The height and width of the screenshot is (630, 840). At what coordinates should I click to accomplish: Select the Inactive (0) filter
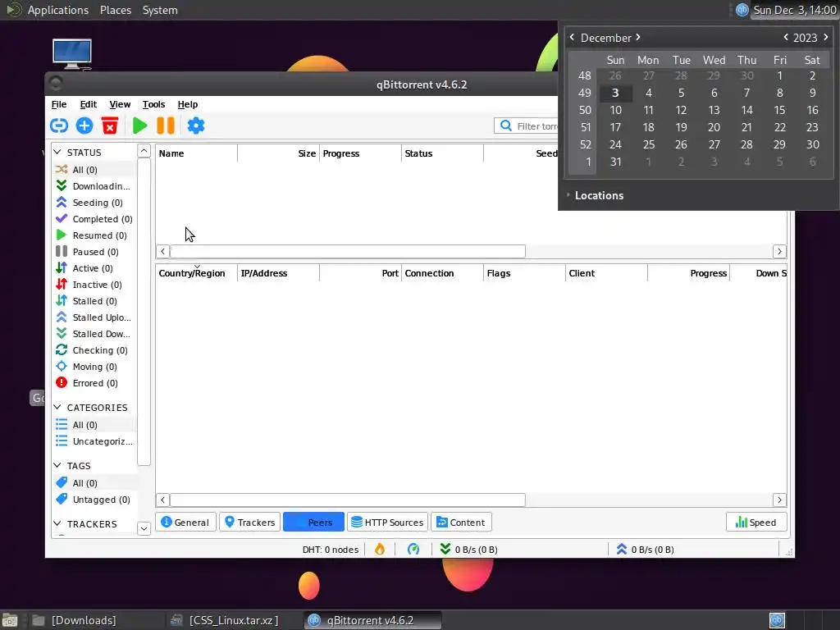[94, 285]
